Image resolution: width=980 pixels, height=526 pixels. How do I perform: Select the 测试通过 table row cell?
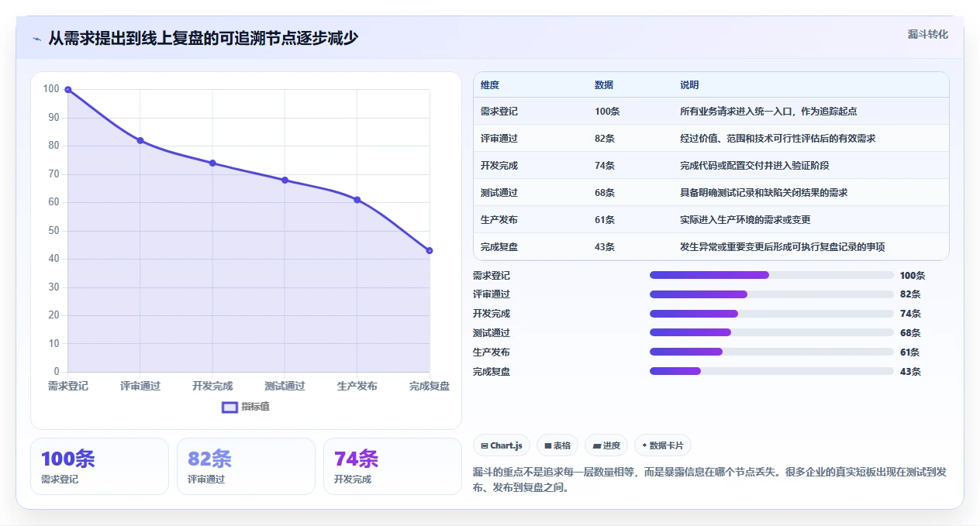point(499,193)
